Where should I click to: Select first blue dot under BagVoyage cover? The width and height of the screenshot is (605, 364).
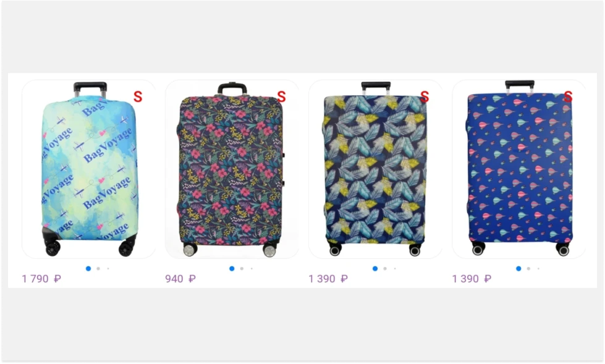[x=88, y=269]
